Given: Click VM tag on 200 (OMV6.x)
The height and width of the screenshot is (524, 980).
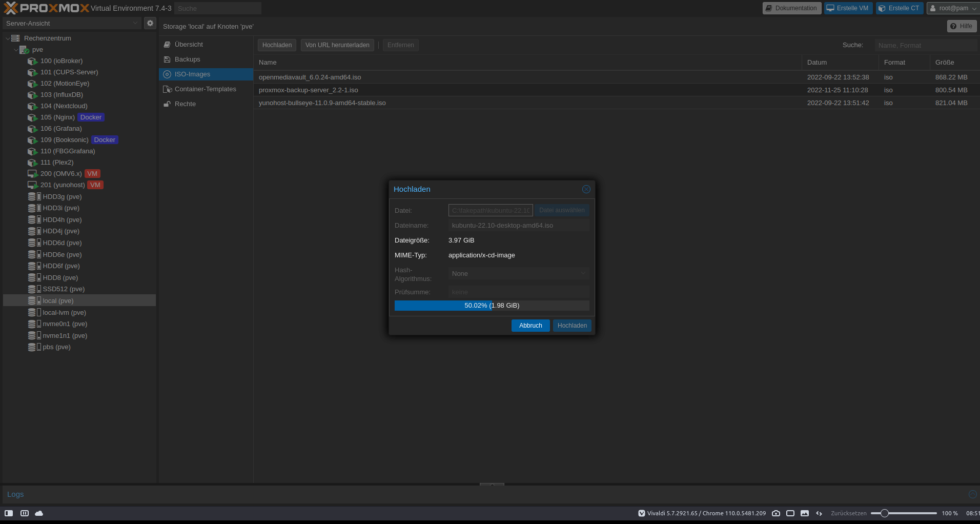Looking at the screenshot, I should [92, 174].
